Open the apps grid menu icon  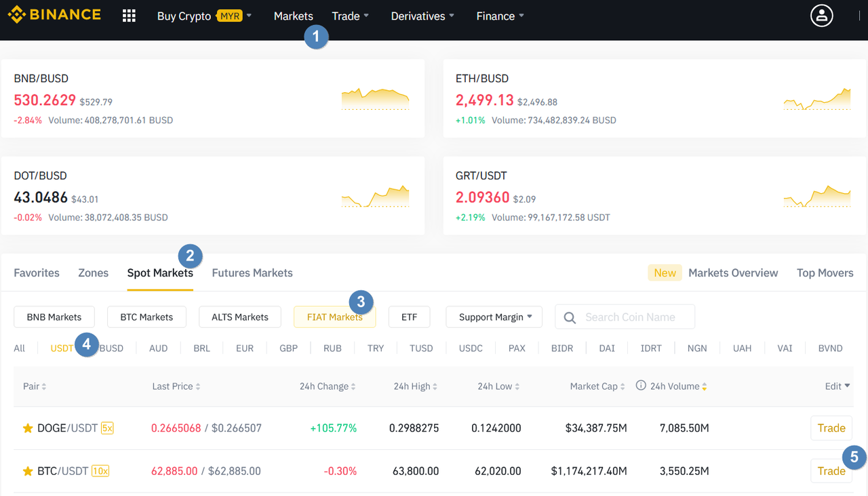pos(129,16)
